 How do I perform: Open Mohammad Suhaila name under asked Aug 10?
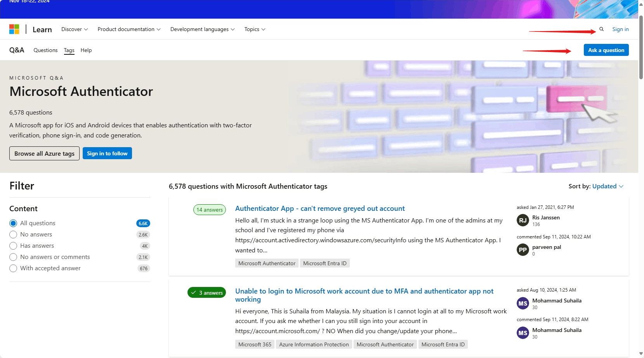pyautogui.click(x=557, y=301)
